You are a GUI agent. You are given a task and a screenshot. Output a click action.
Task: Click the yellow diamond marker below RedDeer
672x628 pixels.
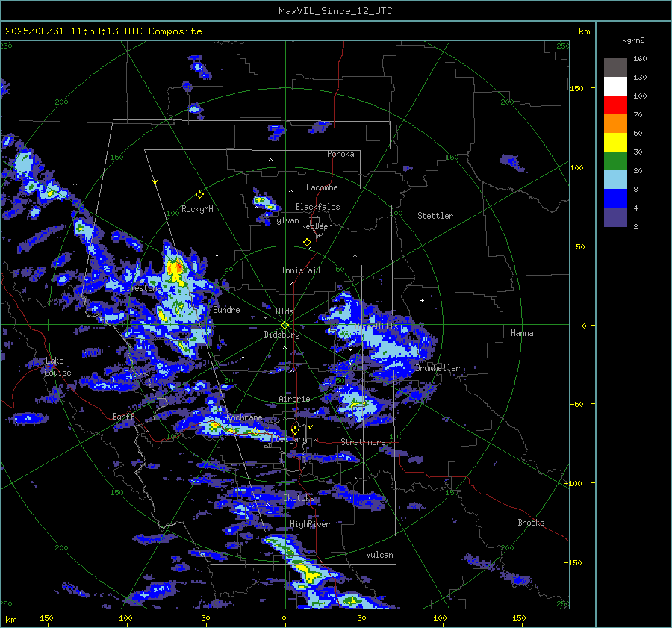point(307,243)
